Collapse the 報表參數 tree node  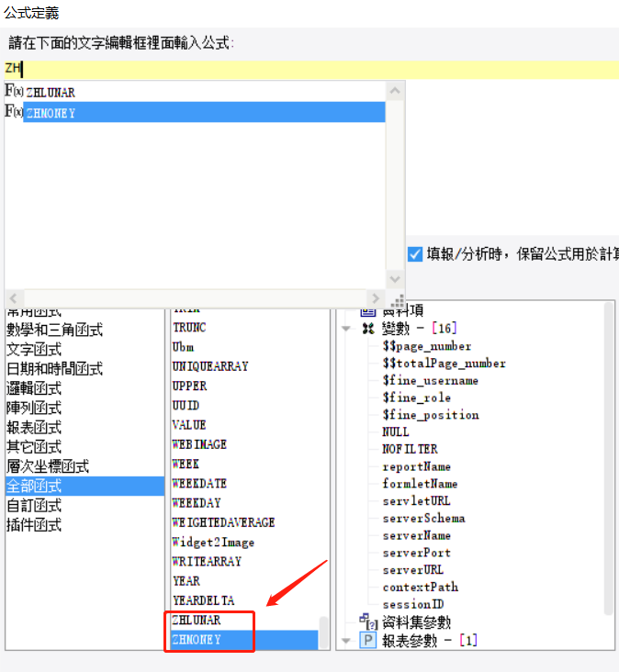pyautogui.click(x=346, y=641)
